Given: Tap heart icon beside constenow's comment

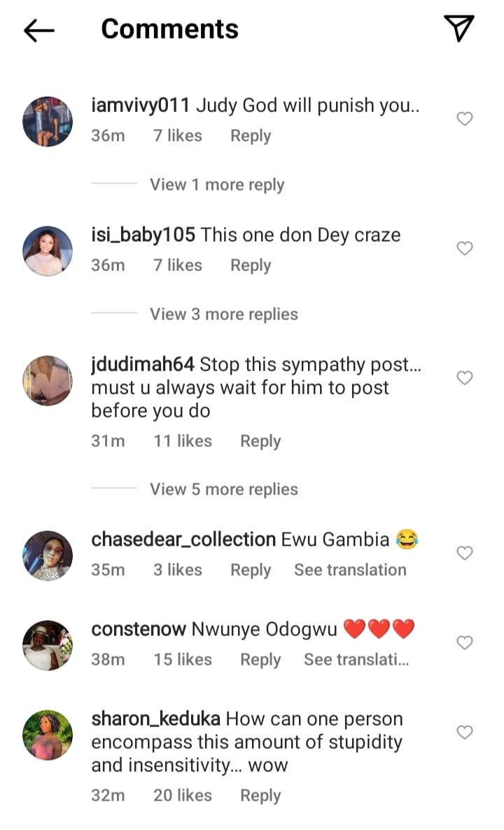Looking at the screenshot, I should (465, 642).
